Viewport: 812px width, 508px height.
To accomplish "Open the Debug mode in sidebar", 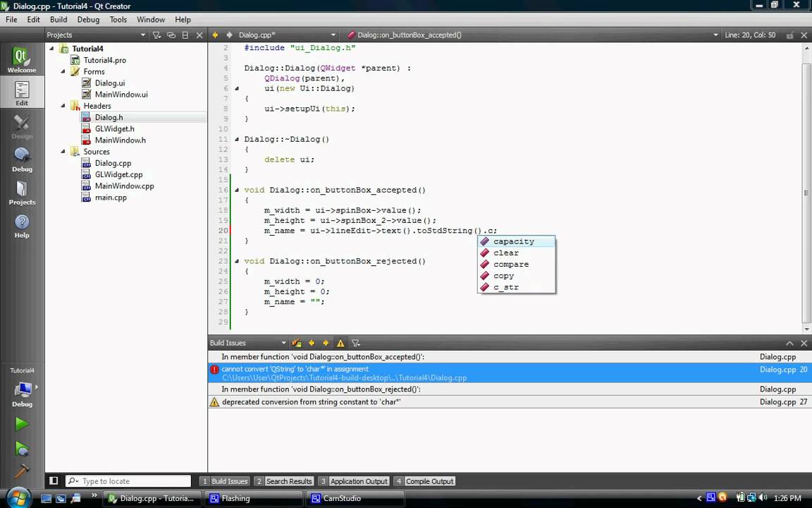I will coord(22,159).
